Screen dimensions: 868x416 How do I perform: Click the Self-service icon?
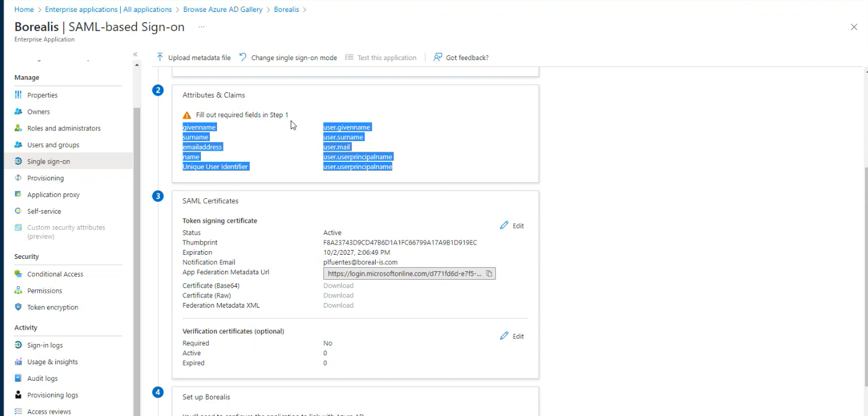pos(18,211)
